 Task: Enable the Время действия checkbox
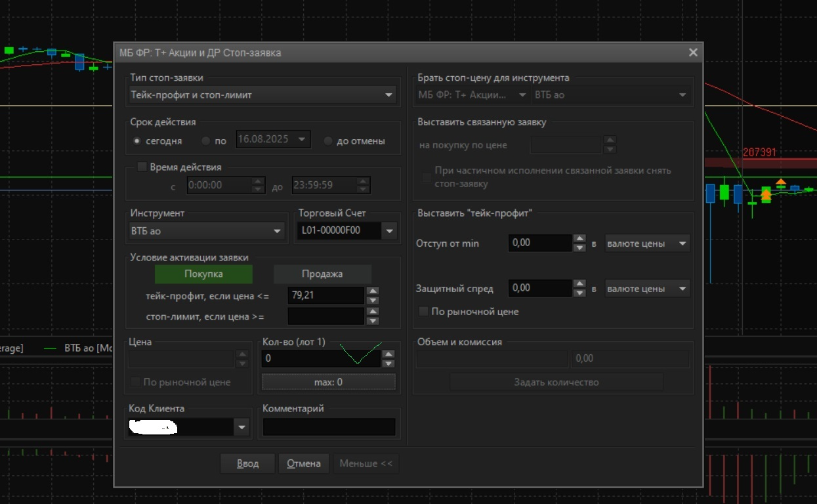(x=142, y=167)
